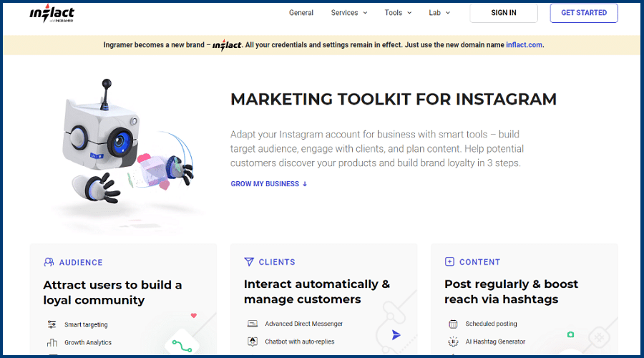Screen dimensions: 644x358
Task: Expand the Tools dropdown menu
Action: (x=398, y=13)
